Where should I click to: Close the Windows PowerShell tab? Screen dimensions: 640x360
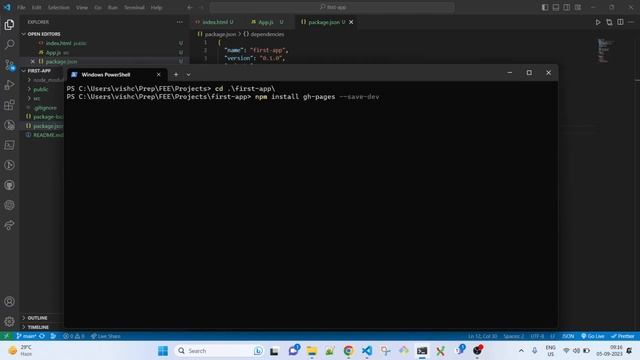point(159,74)
